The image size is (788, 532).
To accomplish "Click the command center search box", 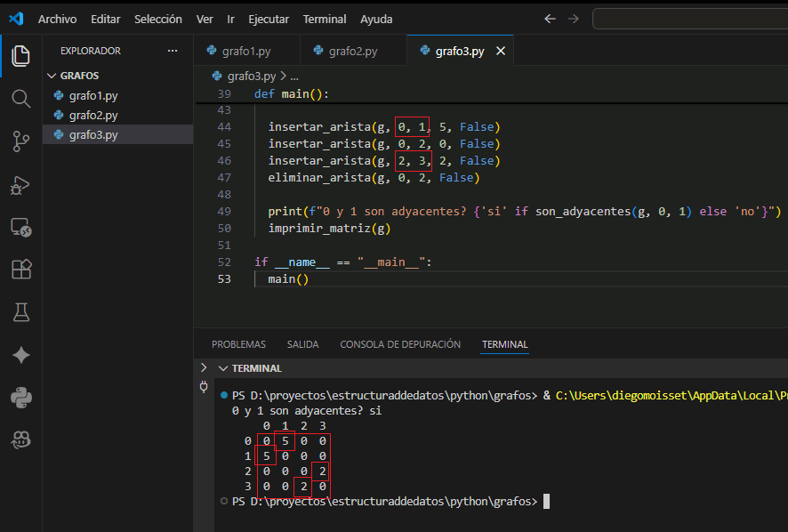I will 689,19.
